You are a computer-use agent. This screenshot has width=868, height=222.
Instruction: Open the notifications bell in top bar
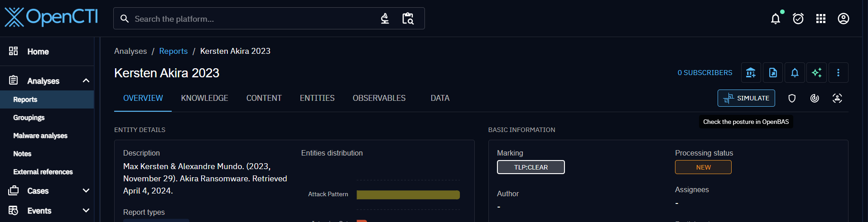click(x=776, y=19)
